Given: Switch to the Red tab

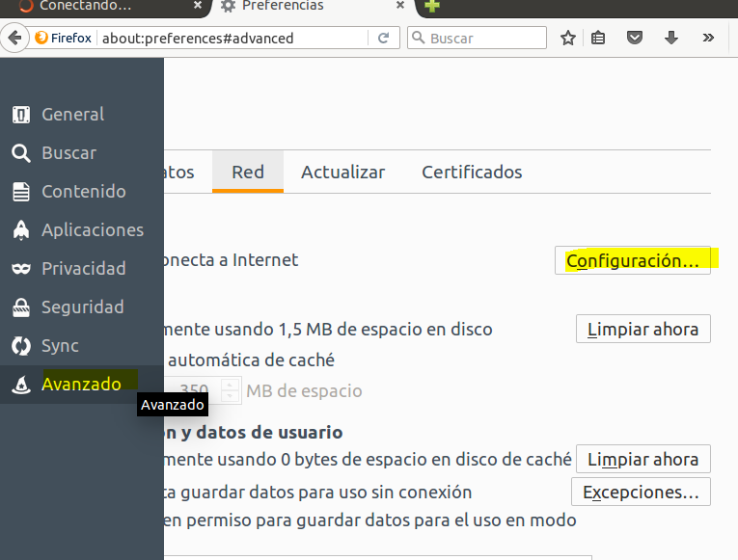Looking at the screenshot, I should pos(248,173).
